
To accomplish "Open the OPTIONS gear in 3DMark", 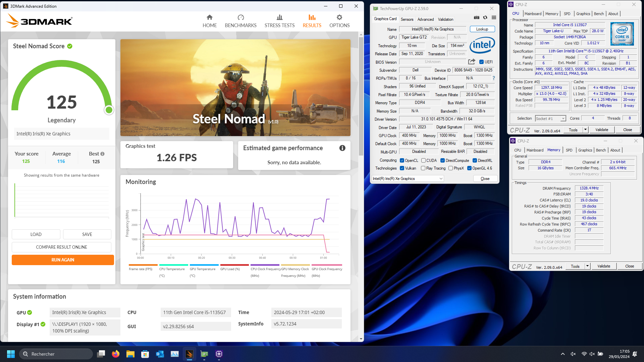I will (339, 21).
